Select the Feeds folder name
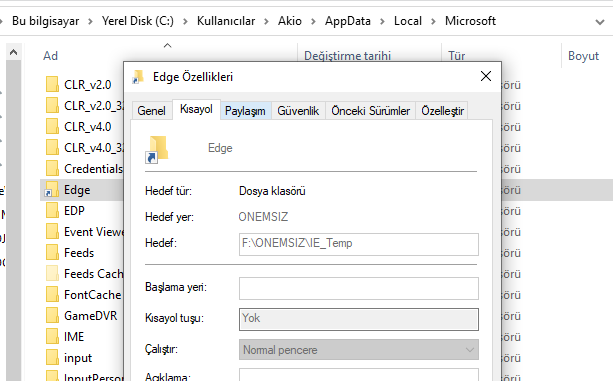This screenshot has height=381, width=613. click(79, 253)
